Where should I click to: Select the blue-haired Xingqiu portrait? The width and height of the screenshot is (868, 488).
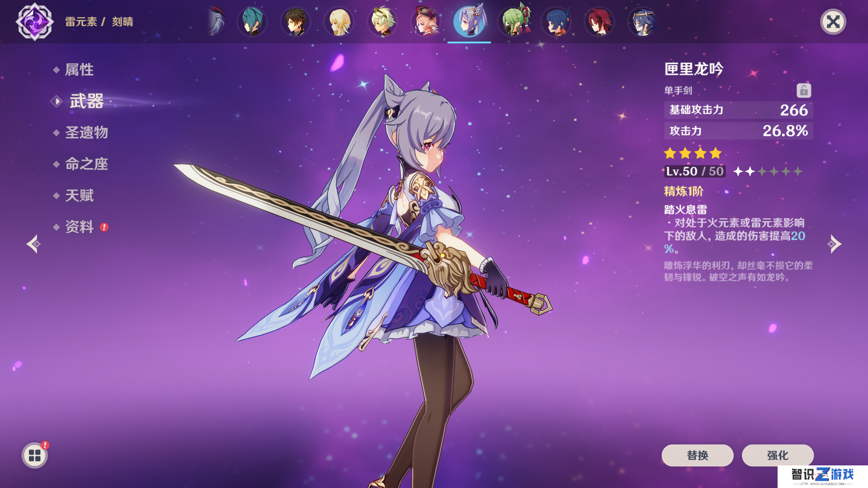pyautogui.click(x=556, y=22)
